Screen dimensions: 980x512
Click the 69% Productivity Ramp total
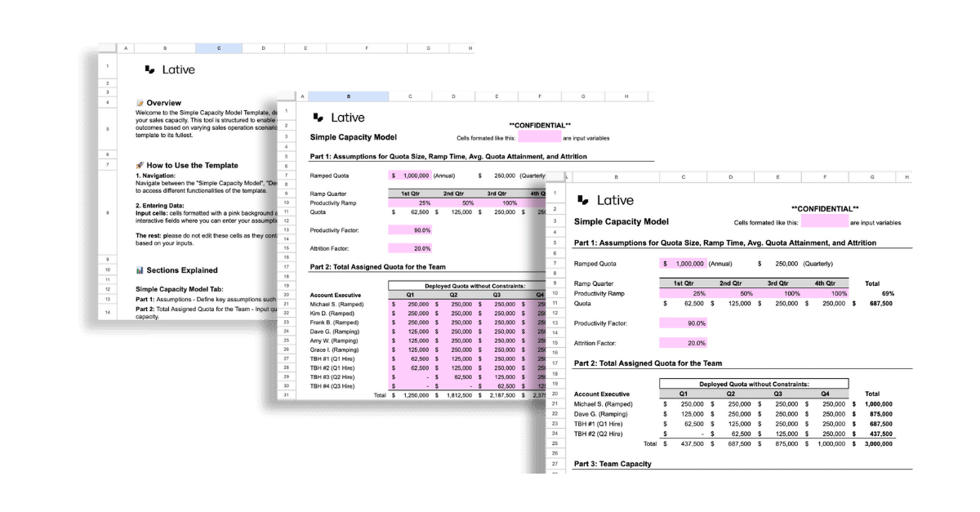(x=888, y=293)
